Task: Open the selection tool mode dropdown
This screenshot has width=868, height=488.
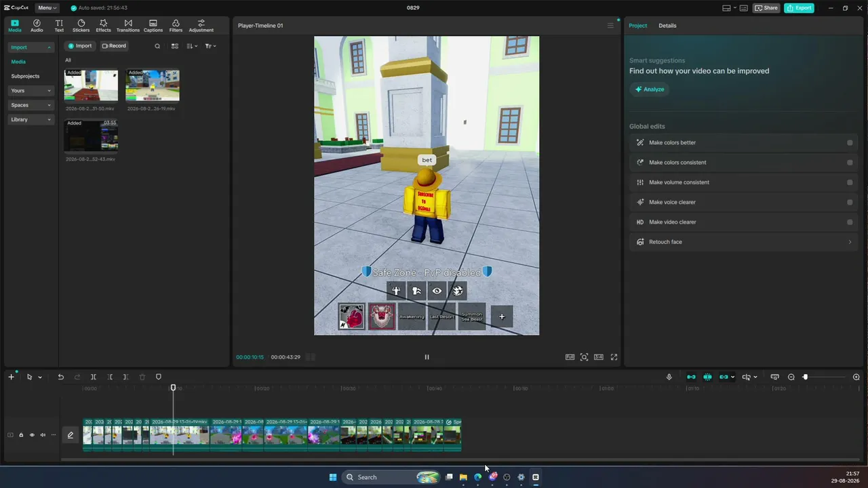Action: coord(40,378)
